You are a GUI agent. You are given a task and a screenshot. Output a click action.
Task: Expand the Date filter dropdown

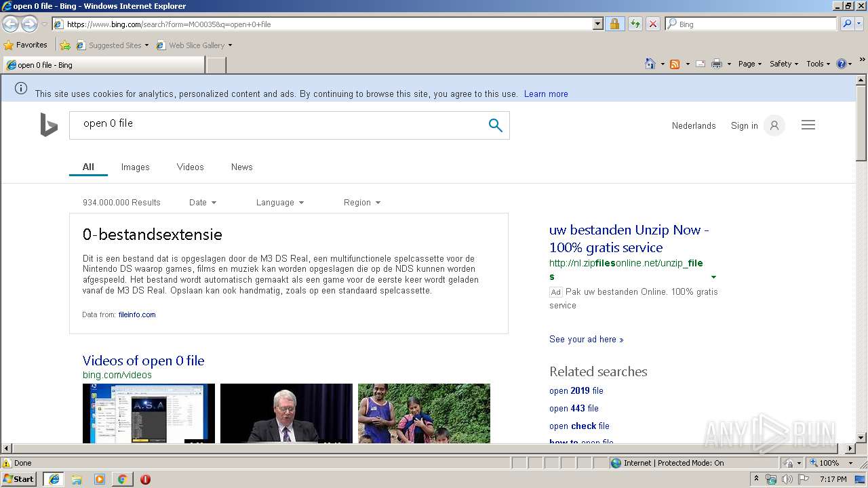203,203
